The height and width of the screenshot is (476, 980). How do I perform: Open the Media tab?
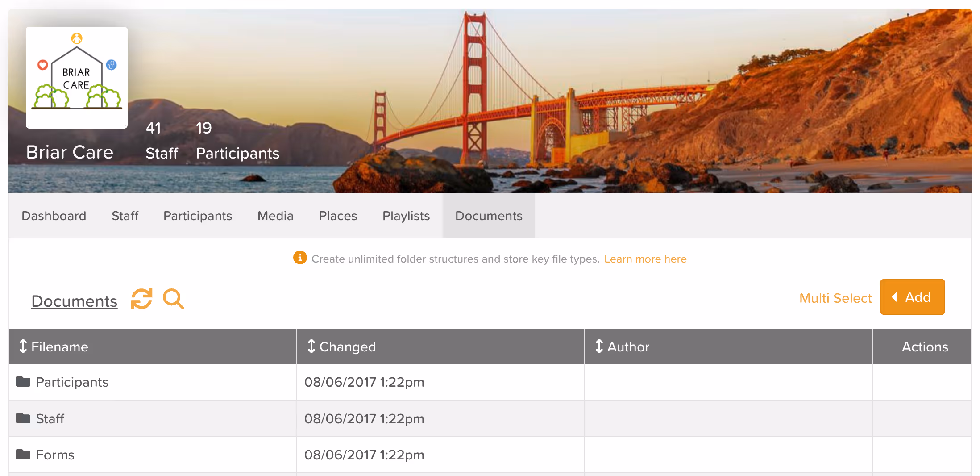tap(275, 216)
